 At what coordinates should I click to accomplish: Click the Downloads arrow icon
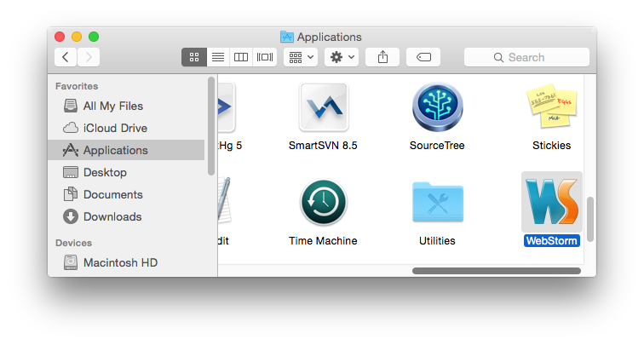point(71,216)
